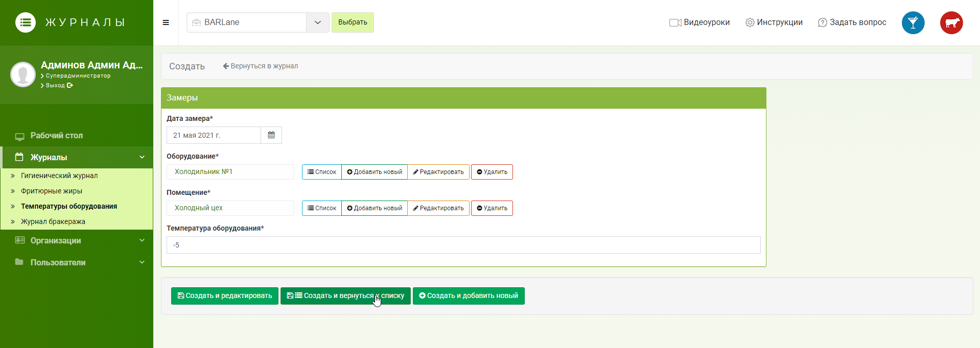The width and height of the screenshot is (980, 348).
Task: Click the Температура оборудования input field
Action: (463, 245)
